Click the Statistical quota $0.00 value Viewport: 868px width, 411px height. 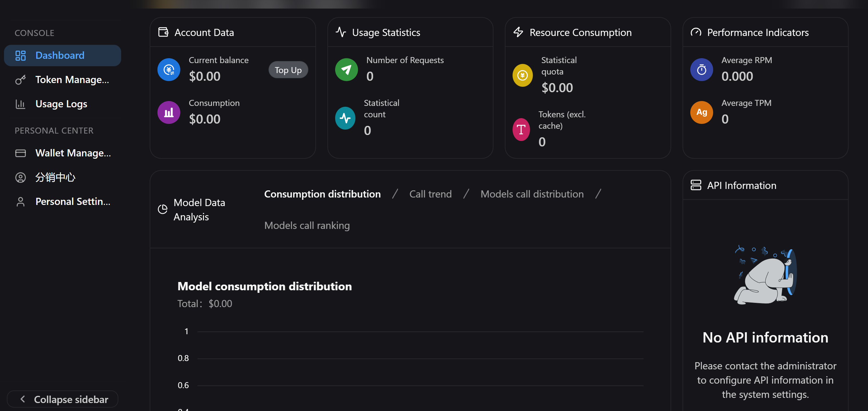click(557, 88)
